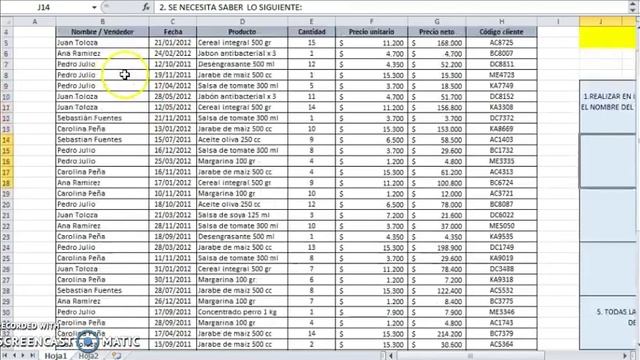The image size is (640, 360).
Task: Select column G header
Action: click(x=437, y=21)
